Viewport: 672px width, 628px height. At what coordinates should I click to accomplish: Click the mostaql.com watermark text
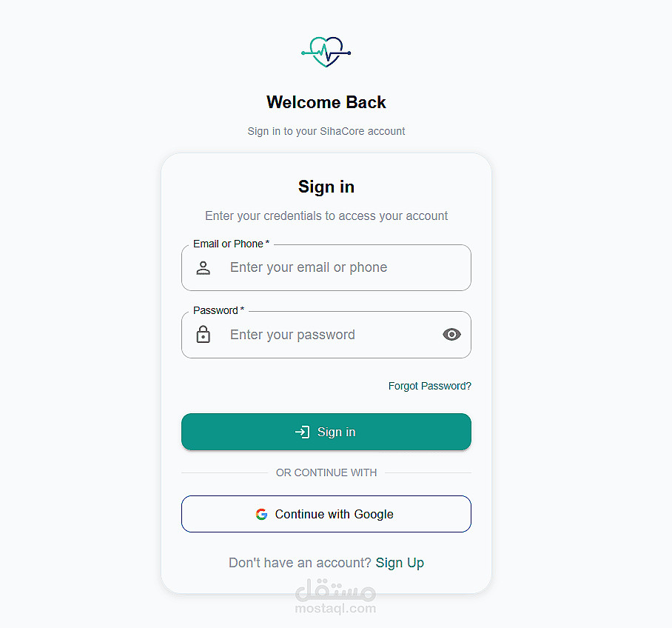click(335, 608)
